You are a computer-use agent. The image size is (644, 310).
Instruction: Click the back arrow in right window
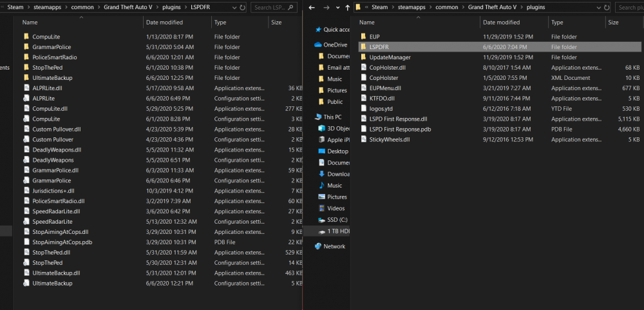[313, 7]
